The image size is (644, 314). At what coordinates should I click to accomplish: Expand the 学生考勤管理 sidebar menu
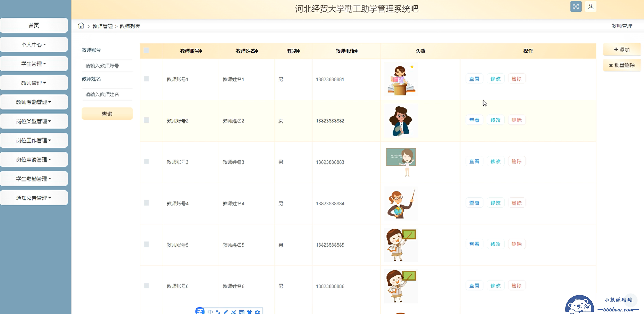[x=34, y=179]
